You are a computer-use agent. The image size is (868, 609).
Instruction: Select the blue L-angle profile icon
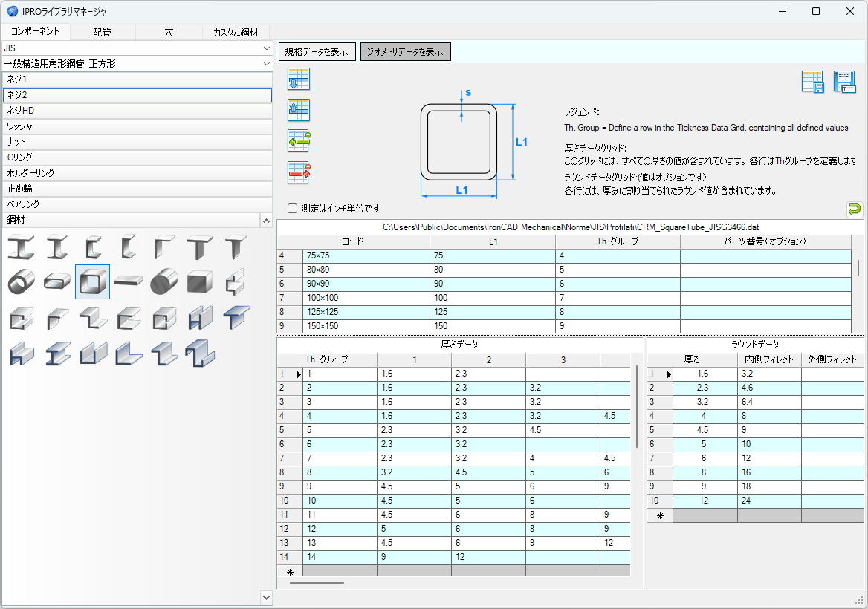coord(129,354)
